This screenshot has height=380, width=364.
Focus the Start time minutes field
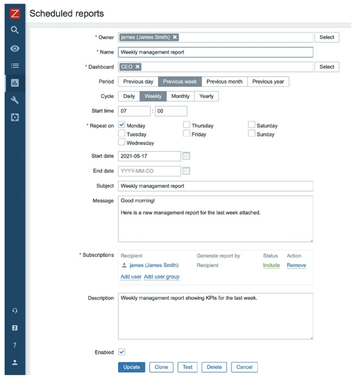pos(171,111)
